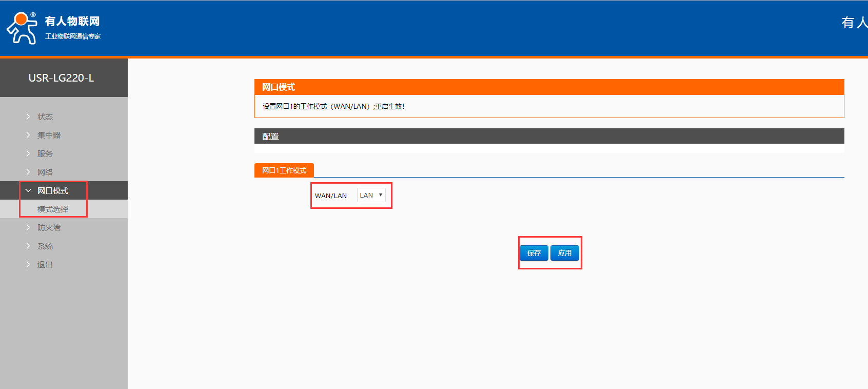This screenshot has width=868, height=389.
Task: Open the 集中器 menu item
Action: pos(49,135)
